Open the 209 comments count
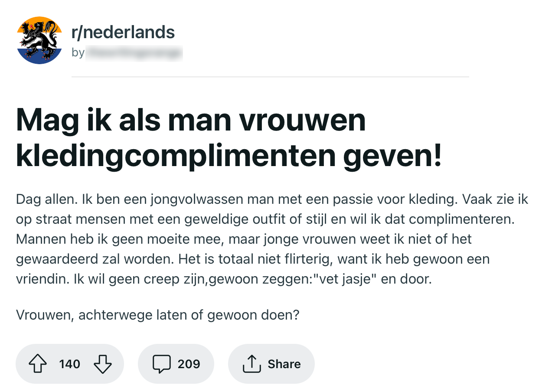 (x=189, y=364)
